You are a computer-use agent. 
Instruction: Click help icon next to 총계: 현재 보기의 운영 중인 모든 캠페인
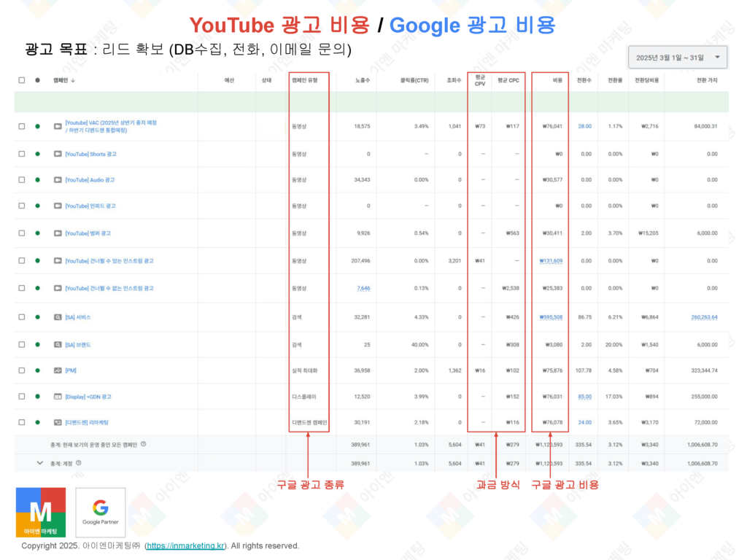[x=144, y=444]
